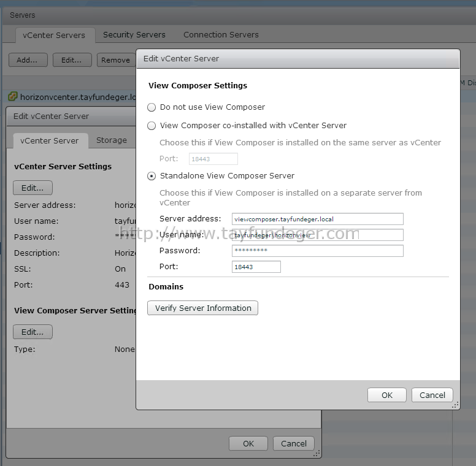Viewport: 476px width, 466px height.
Task: Choose View Composer co-installed with vCenter Server
Action: (x=152, y=126)
